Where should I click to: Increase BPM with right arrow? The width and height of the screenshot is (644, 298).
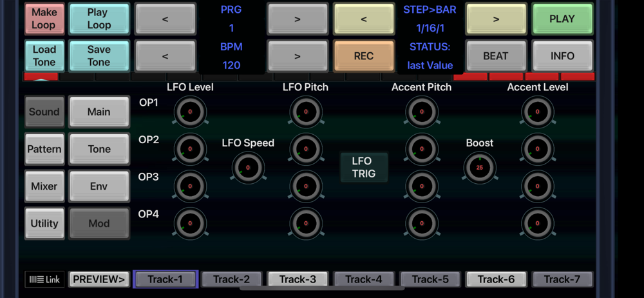pyautogui.click(x=298, y=56)
